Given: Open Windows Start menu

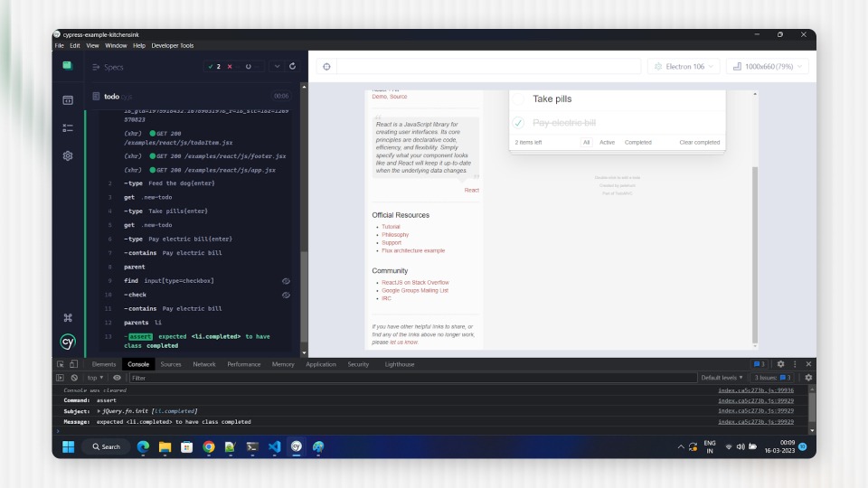Looking at the screenshot, I should point(68,446).
